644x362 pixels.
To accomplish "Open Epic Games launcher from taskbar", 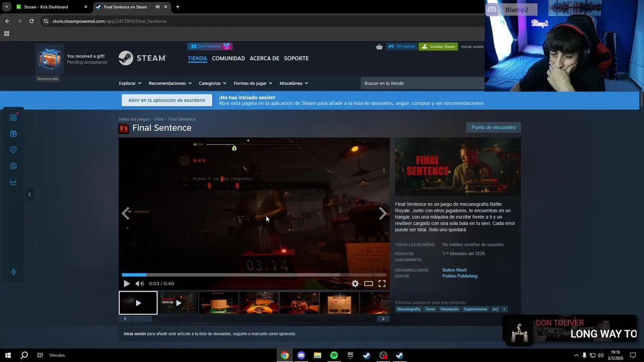I will [350, 355].
